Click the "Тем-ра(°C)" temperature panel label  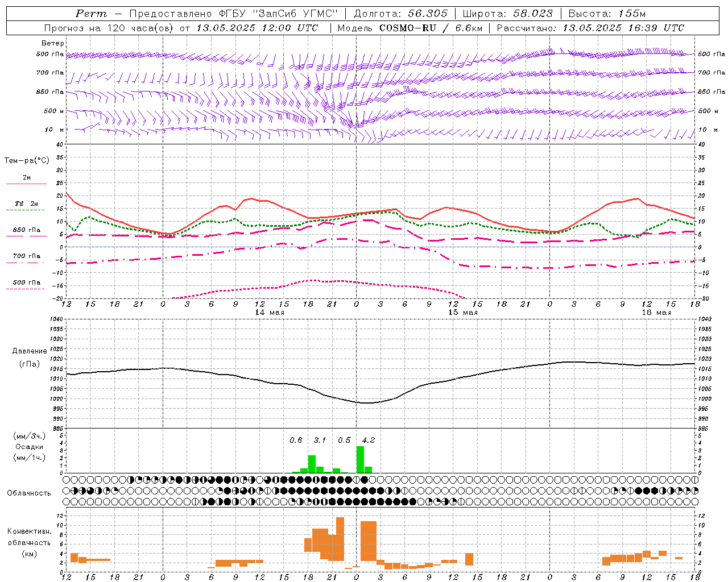[x=27, y=161]
